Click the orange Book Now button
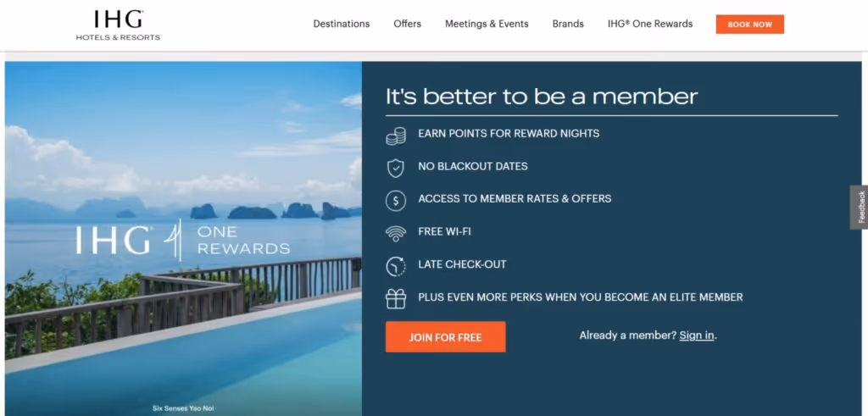The image size is (868, 416). click(749, 25)
